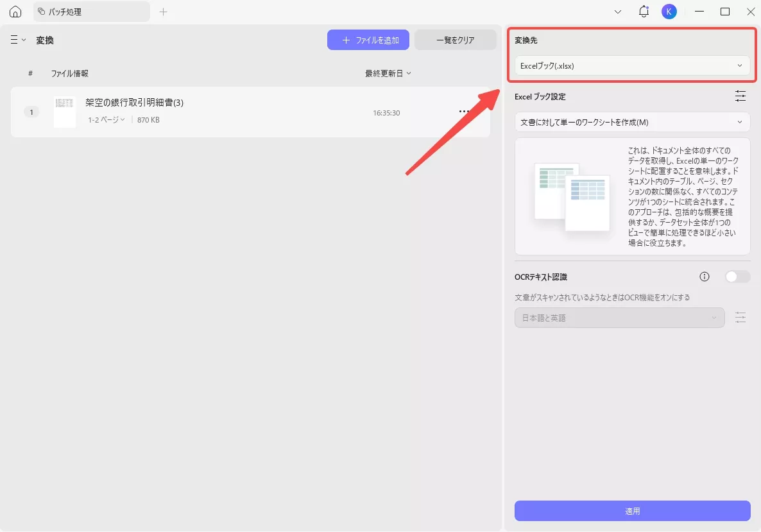Viewport: 761px width, 532px height.
Task: Open the 最終更新日 sort dropdown
Action: (x=386, y=73)
